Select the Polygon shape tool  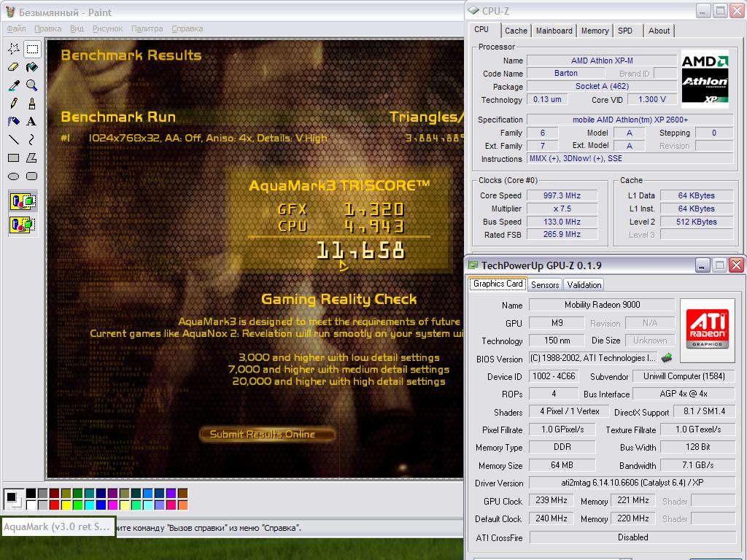(32, 157)
